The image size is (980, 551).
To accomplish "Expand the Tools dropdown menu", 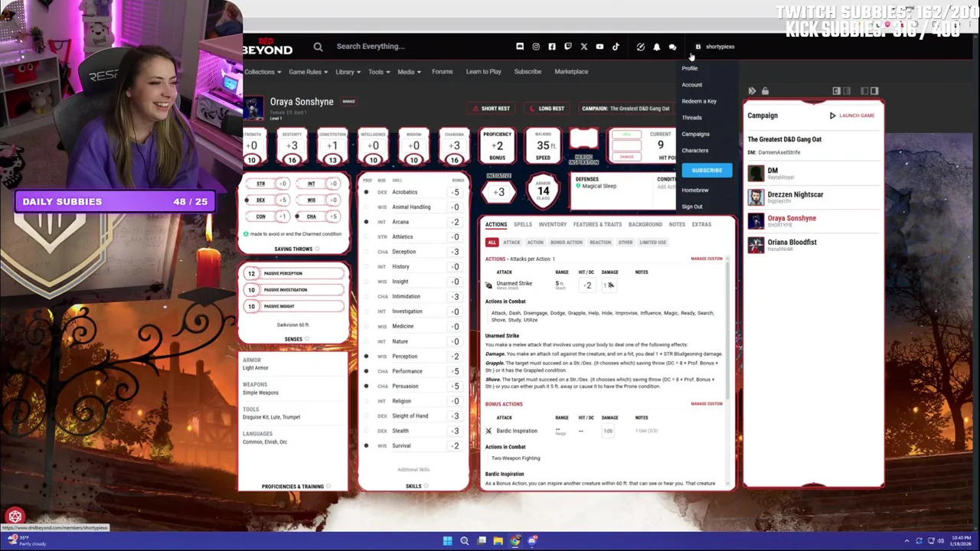I will click(x=379, y=72).
